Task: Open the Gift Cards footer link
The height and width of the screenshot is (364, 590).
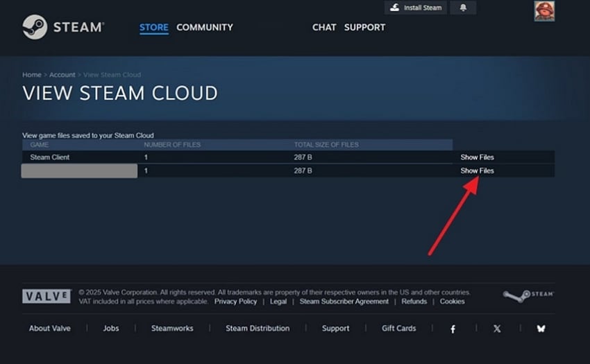Action: (x=399, y=328)
